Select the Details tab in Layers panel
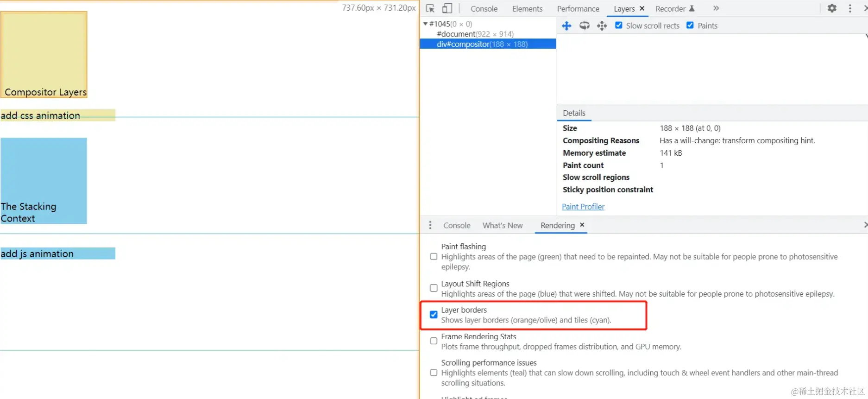 pyautogui.click(x=574, y=113)
